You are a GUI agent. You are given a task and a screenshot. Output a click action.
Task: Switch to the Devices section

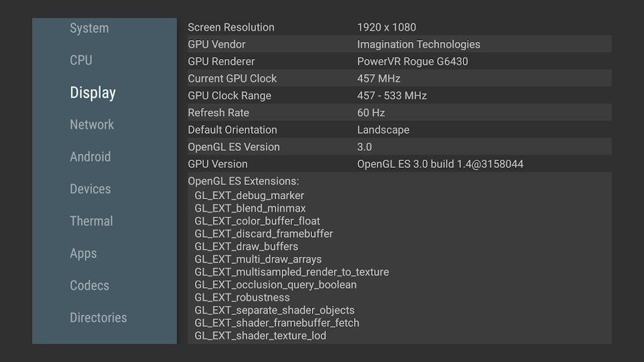[90, 189]
